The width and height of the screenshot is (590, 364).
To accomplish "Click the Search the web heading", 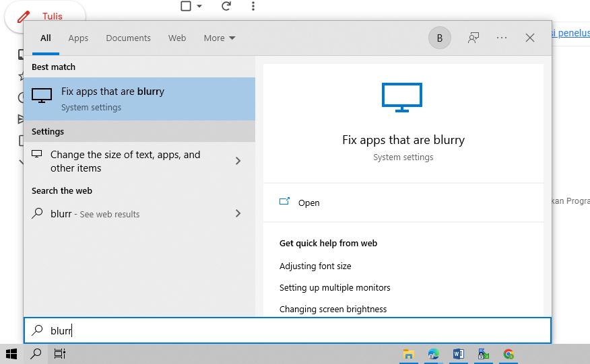I will [62, 190].
